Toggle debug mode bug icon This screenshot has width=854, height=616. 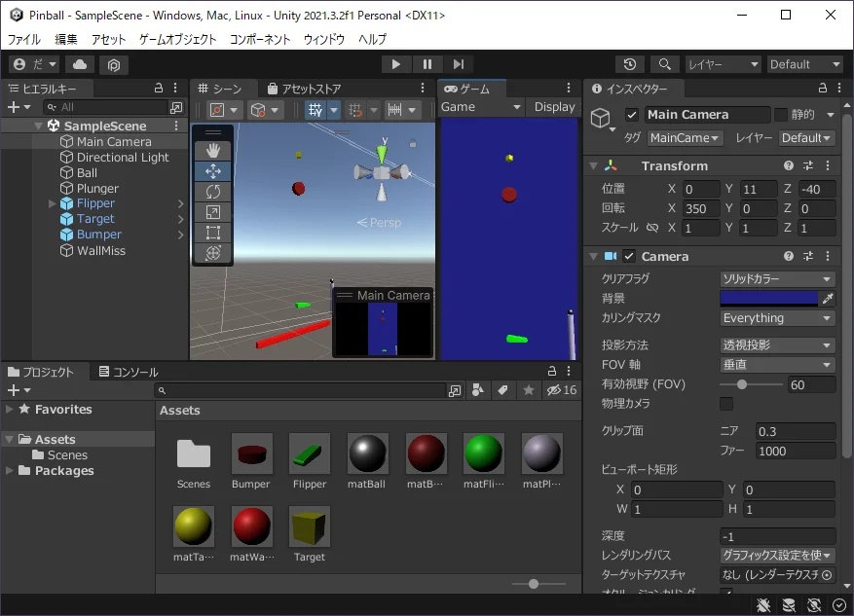pyautogui.click(x=763, y=605)
